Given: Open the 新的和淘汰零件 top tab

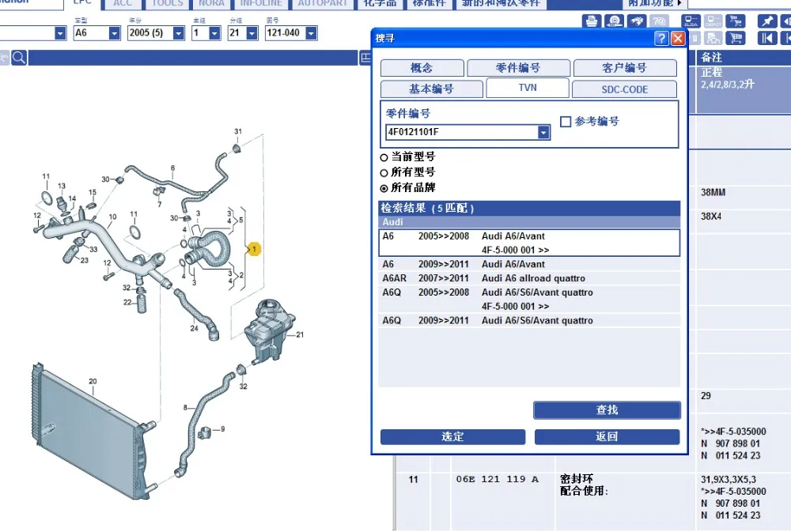Looking at the screenshot, I should point(501,3).
